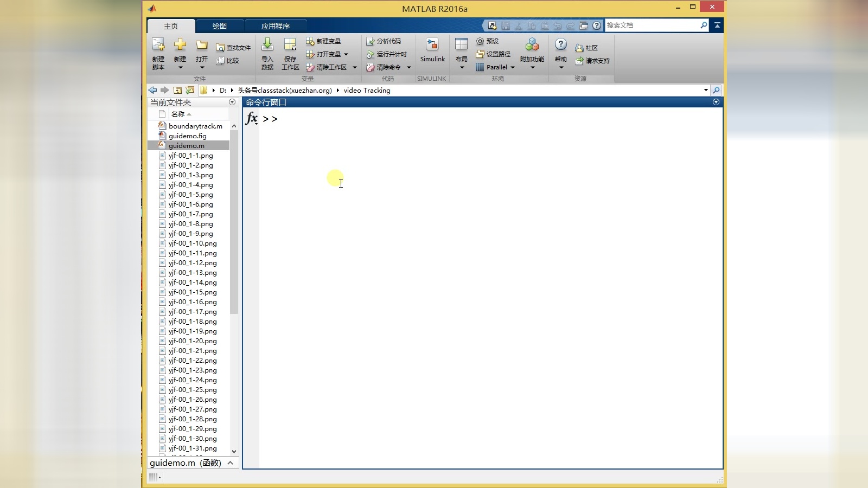The height and width of the screenshot is (488, 868).
Task: Select guidemo.m in the file list
Action: point(186,146)
